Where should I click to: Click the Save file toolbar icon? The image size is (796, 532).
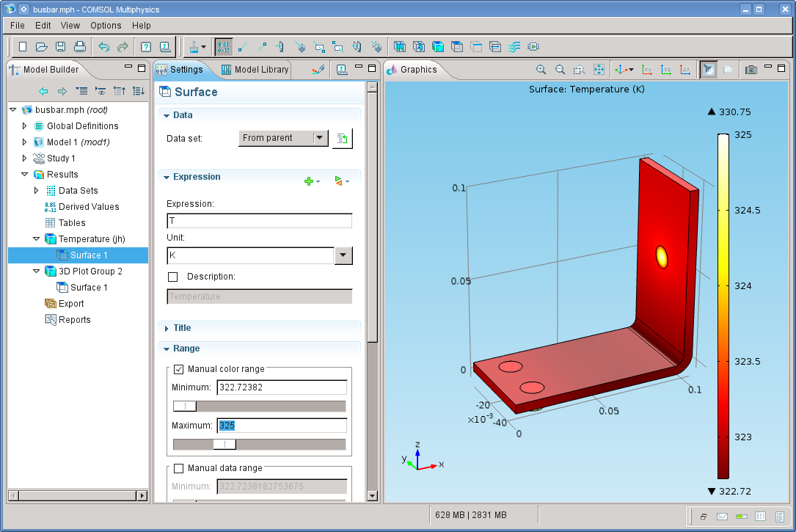(x=61, y=47)
